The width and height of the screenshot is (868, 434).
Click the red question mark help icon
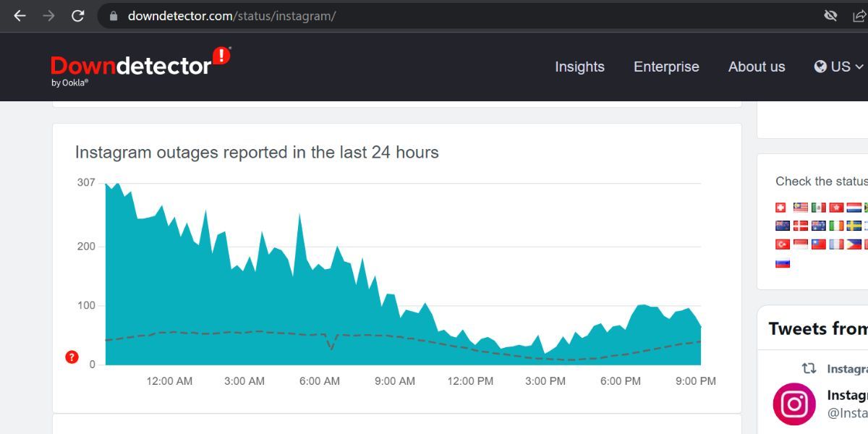point(72,357)
